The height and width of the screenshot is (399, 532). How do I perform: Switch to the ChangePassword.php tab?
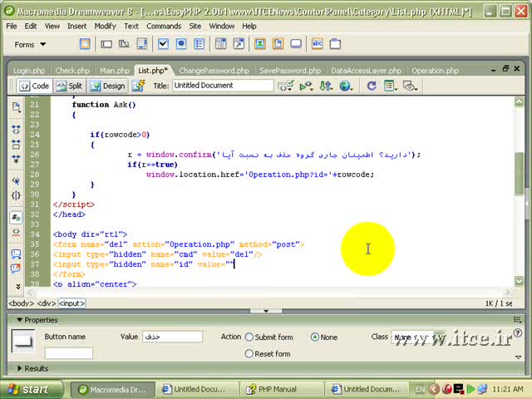click(214, 71)
